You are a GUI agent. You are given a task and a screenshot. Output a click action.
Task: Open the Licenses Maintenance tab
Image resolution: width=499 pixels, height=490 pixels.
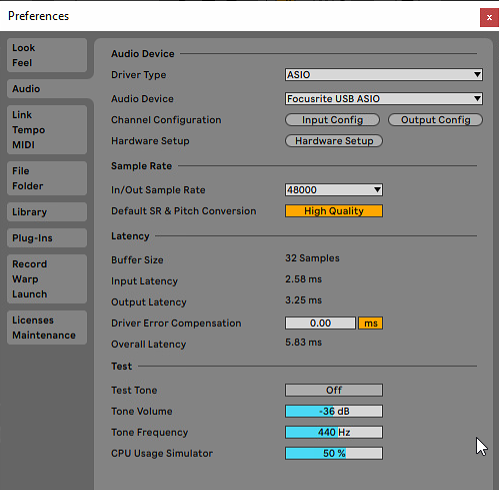(x=47, y=328)
